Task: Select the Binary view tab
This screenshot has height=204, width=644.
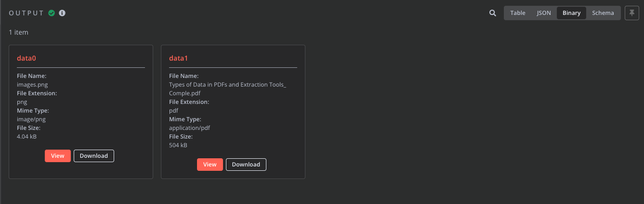Action: click(x=571, y=13)
